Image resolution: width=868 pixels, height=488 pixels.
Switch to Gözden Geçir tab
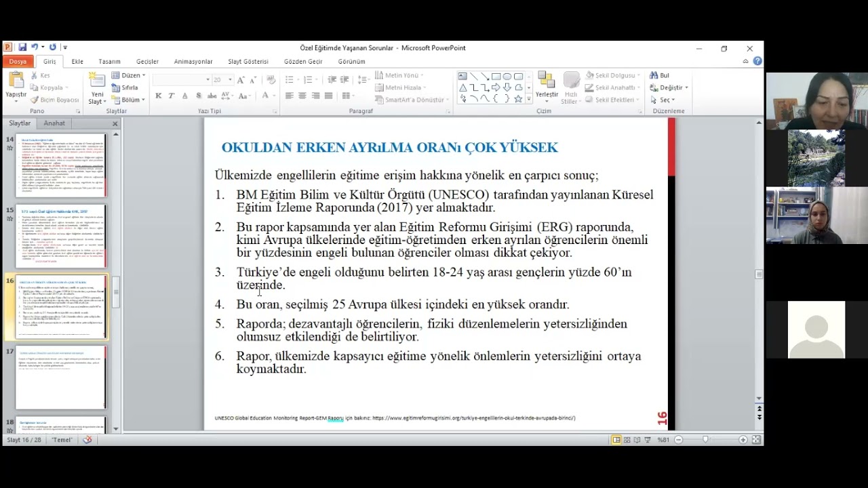click(x=303, y=61)
